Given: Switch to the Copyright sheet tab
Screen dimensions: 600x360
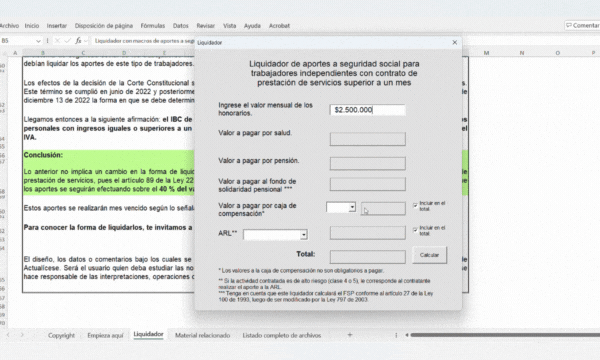Looking at the screenshot, I should (x=61, y=335).
